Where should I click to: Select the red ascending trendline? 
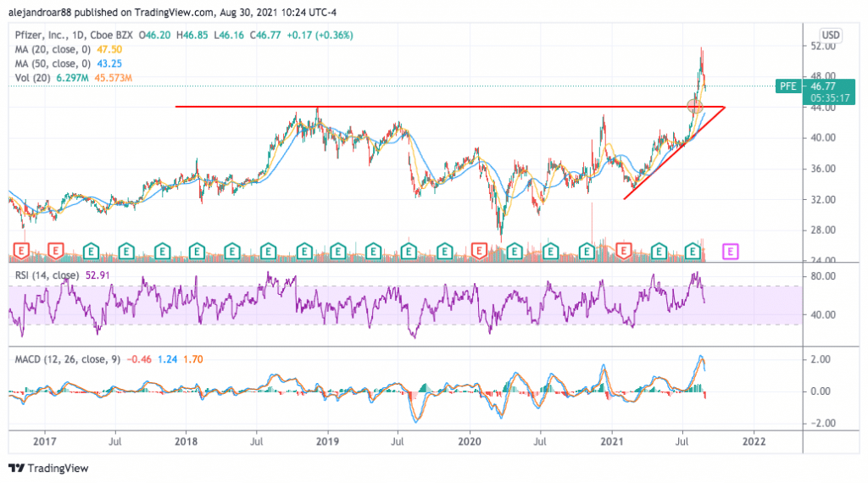click(x=674, y=153)
